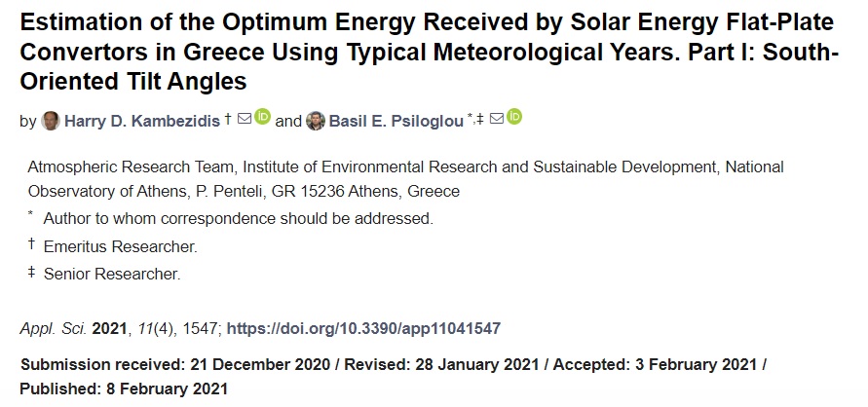Click the correspondence author note
Screen dimensions: 868x407
[x=239, y=218]
